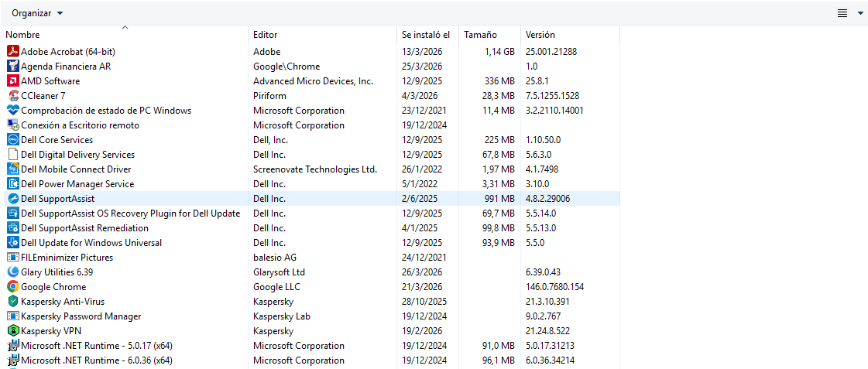Click the view layout icon button
This screenshot has height=369, width=868.
click(842, 13)
